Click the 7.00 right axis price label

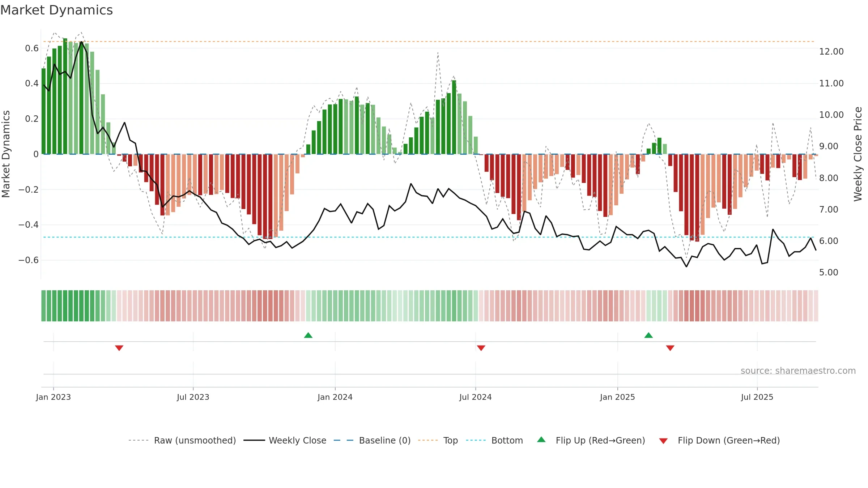click(829, 210)
